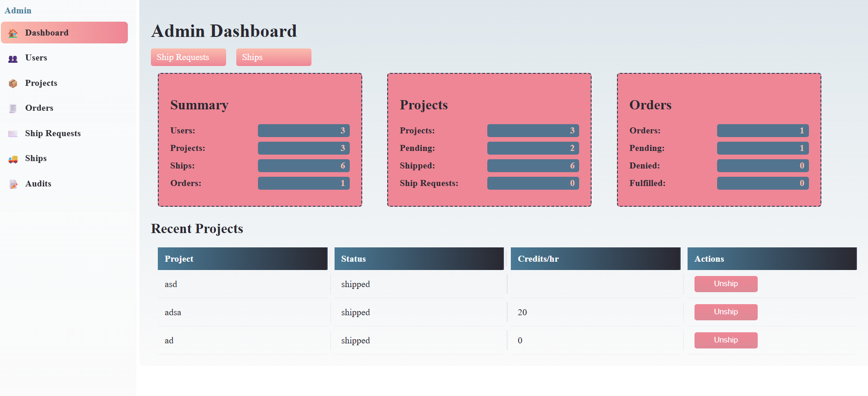Click the notepad icon beside Audits
868x396 pixels.
click(x=13, y=184)
